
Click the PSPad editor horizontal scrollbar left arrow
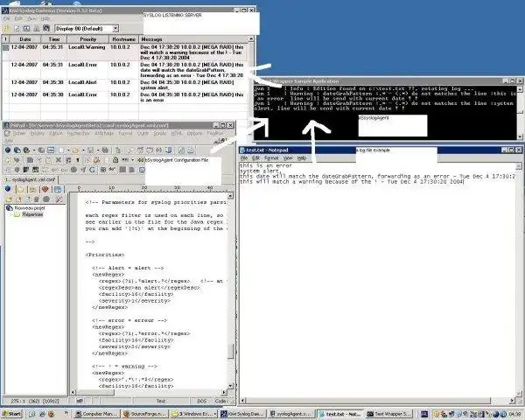click(73, 392)
